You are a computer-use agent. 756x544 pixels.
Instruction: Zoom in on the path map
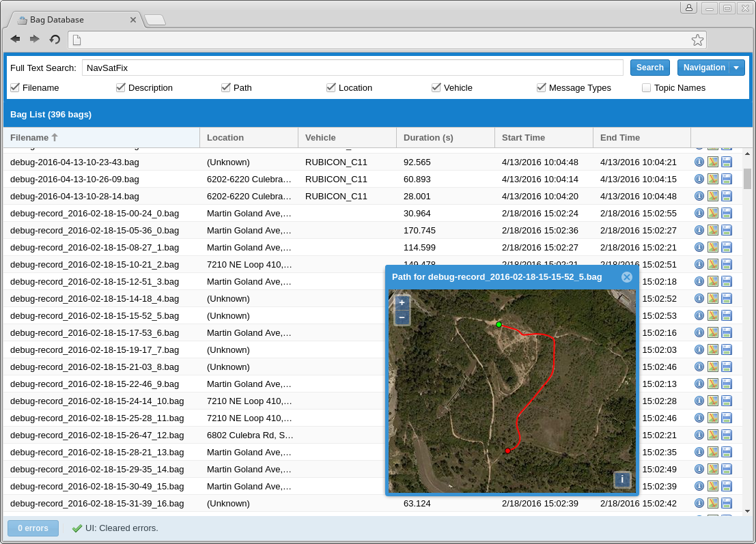[x=402, y=302]
